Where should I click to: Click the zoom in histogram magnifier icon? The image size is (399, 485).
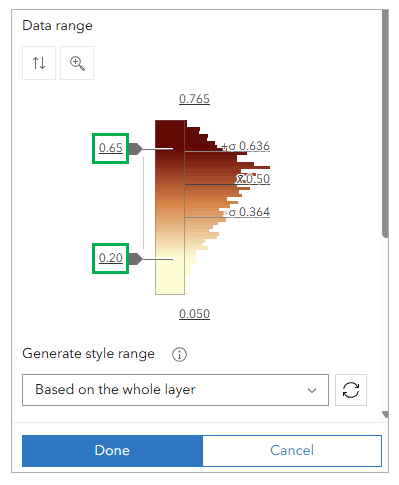[77, 63]
